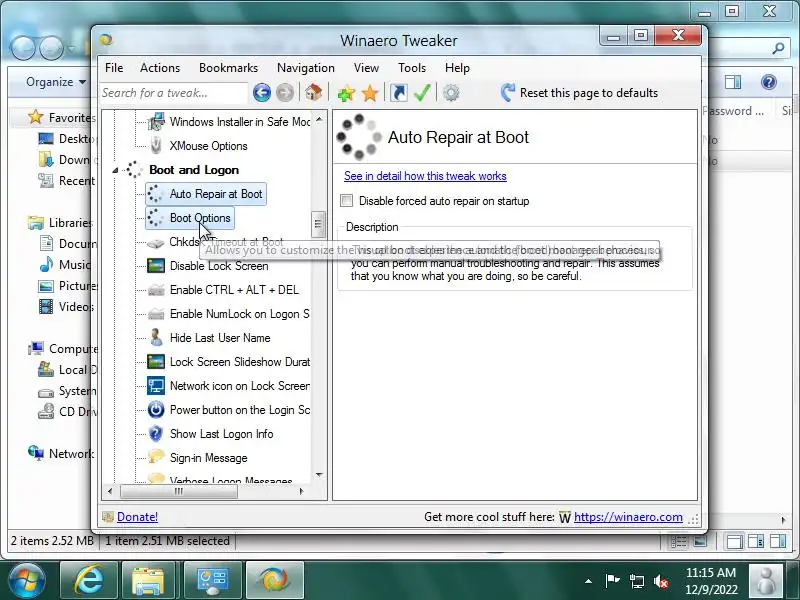800x600 pixels.
Task: Add bookmark with green plus star icon
Action: point(346,93)
